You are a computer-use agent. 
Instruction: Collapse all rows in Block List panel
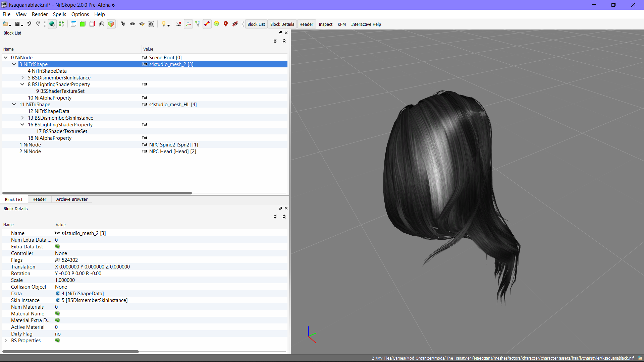coord(284,41)
